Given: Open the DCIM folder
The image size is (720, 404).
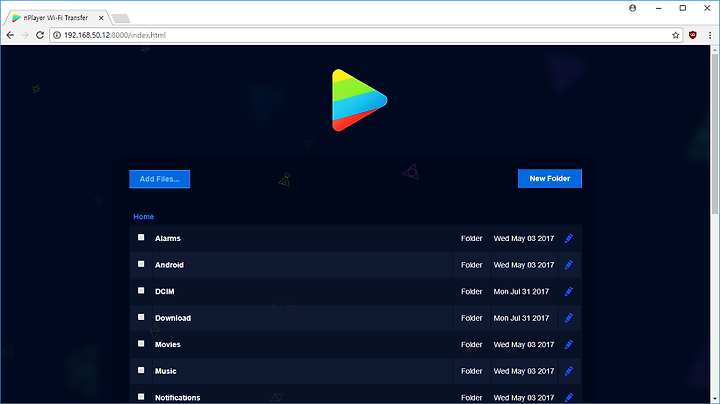Looking at the screenshot, I should point(164,292).
